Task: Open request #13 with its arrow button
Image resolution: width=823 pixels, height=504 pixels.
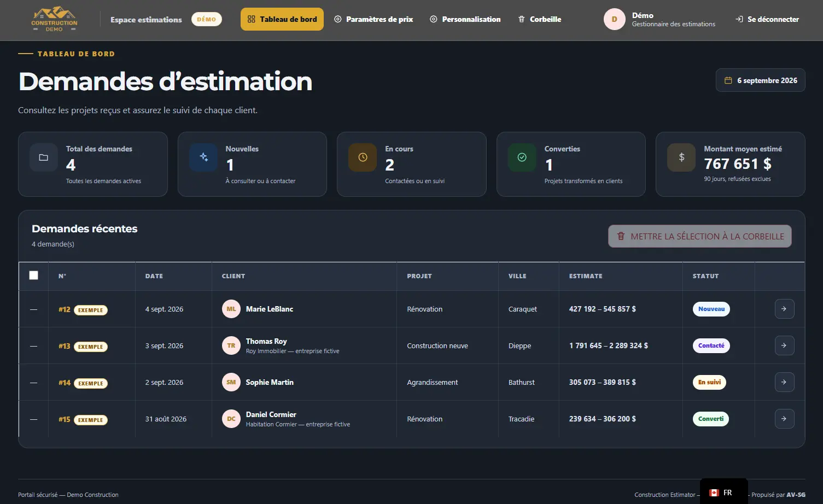Action: tap(784, 345)
